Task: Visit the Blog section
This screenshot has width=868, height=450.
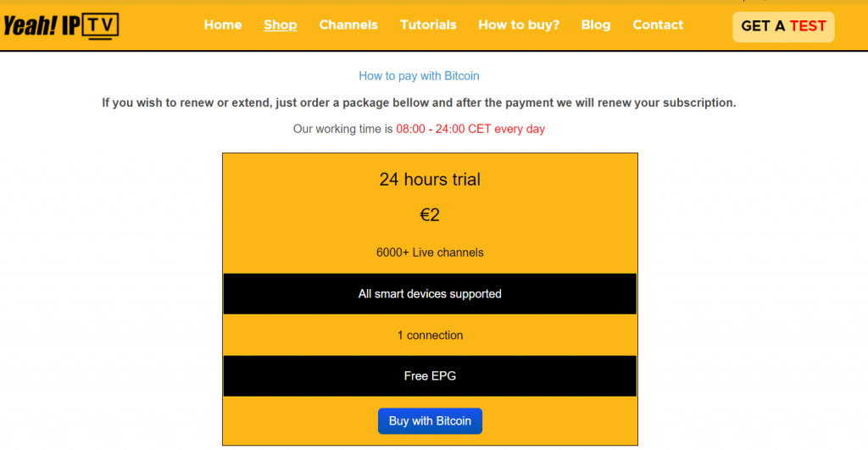Action: pos(596,25)
